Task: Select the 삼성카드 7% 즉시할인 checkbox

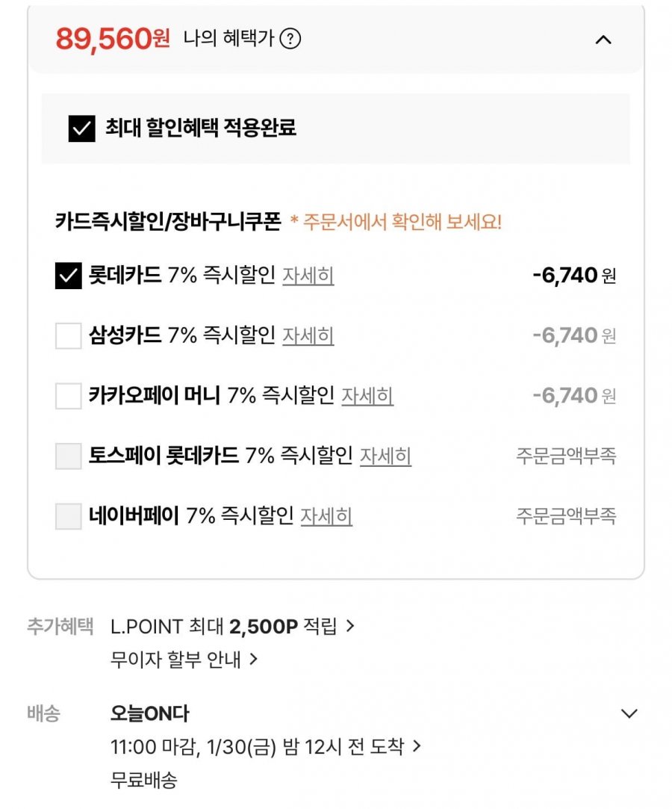Action: point(69,335)
